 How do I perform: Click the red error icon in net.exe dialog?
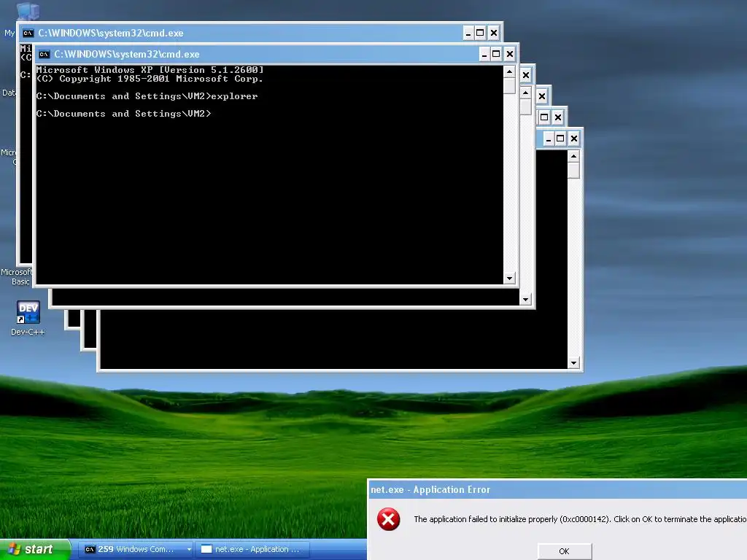pos(388,519)
